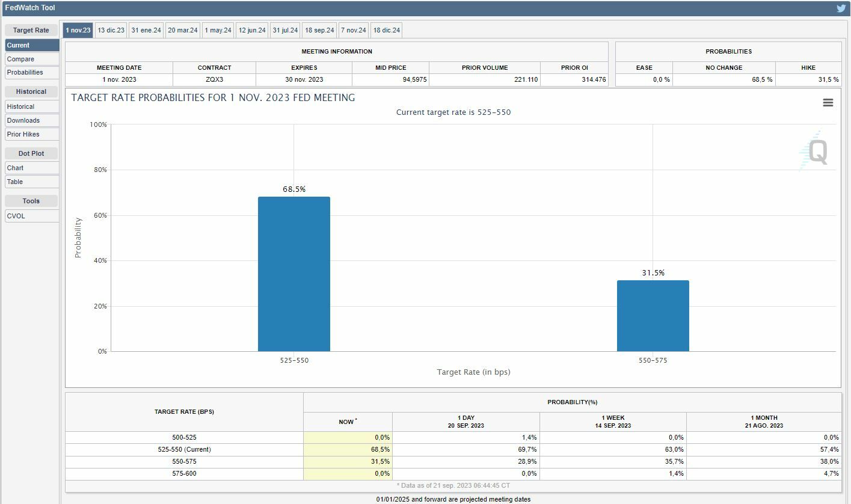The height and width of the screenshot is (504, 851).
Task: Select the 18 dic.24 meeting tab
Action: tap(387, 30)
